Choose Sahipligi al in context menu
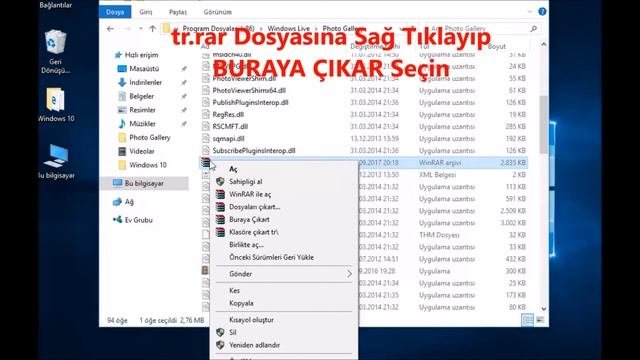Viewport: 640px width, 360px height. 245,182
